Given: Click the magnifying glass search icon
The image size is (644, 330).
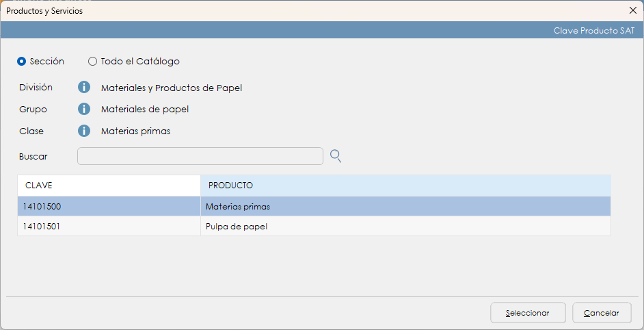Looking at the screenshot, I should tap(336, 156).
